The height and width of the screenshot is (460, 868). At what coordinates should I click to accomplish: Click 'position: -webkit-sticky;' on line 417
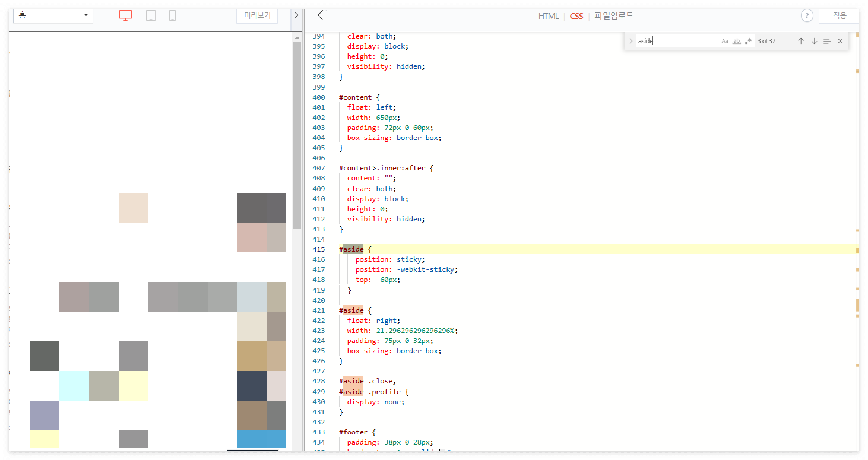407,269
